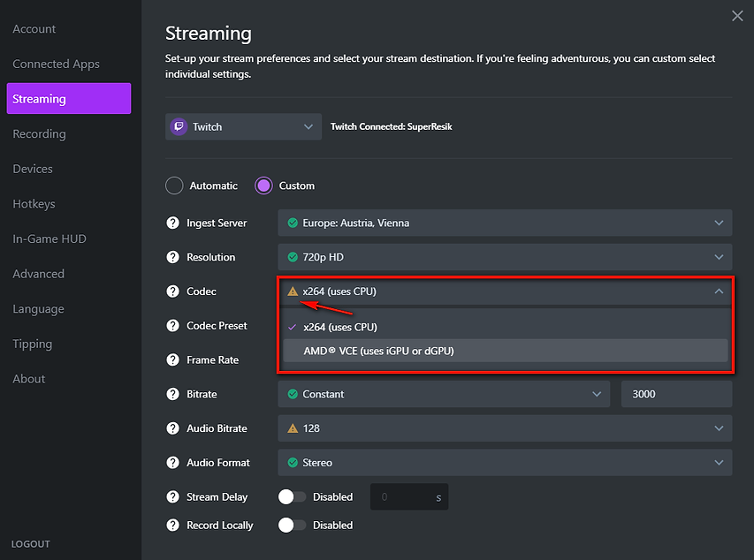The height and width of the screenshot is (560, 754).
Task: Click the help icon beside Record Locally
Action: click(172, 526)
